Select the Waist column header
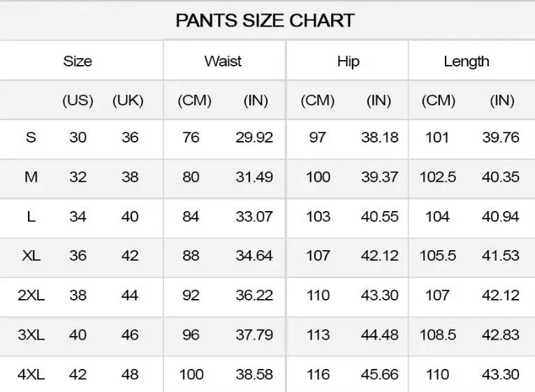 coord(223,61)
